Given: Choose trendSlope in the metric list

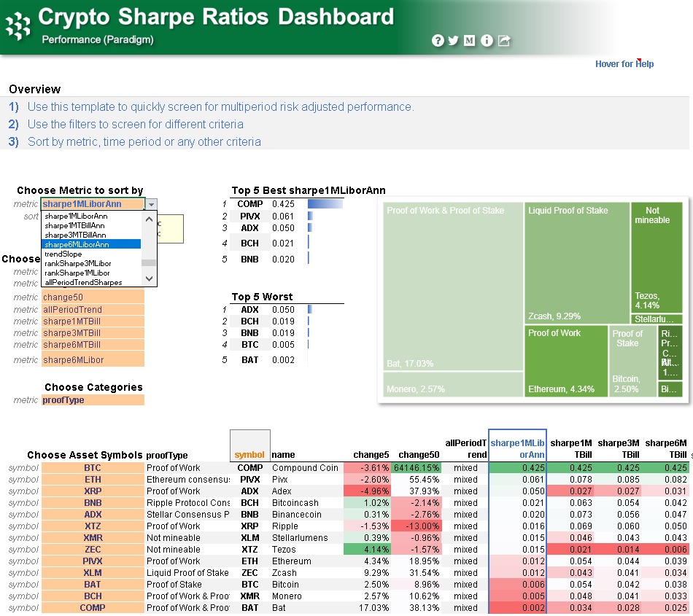Looking at the screenshot, I should pyautogui.click(x=63, y=254).
